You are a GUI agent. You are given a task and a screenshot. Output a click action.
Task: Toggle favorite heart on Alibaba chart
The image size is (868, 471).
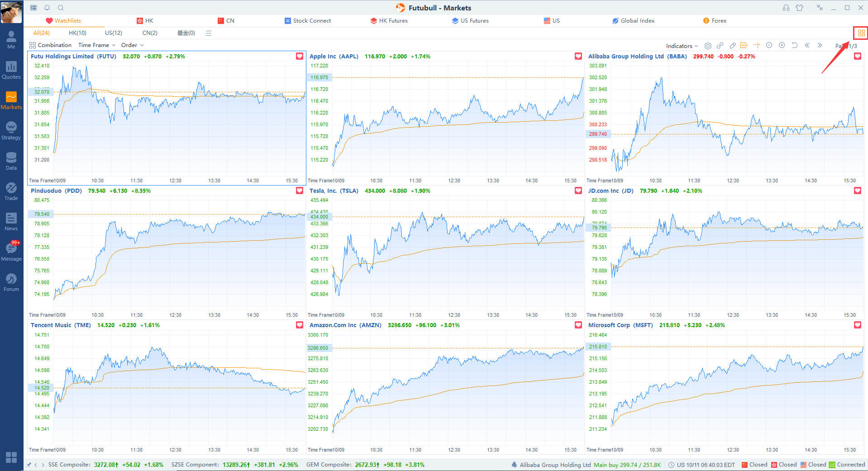858,56
